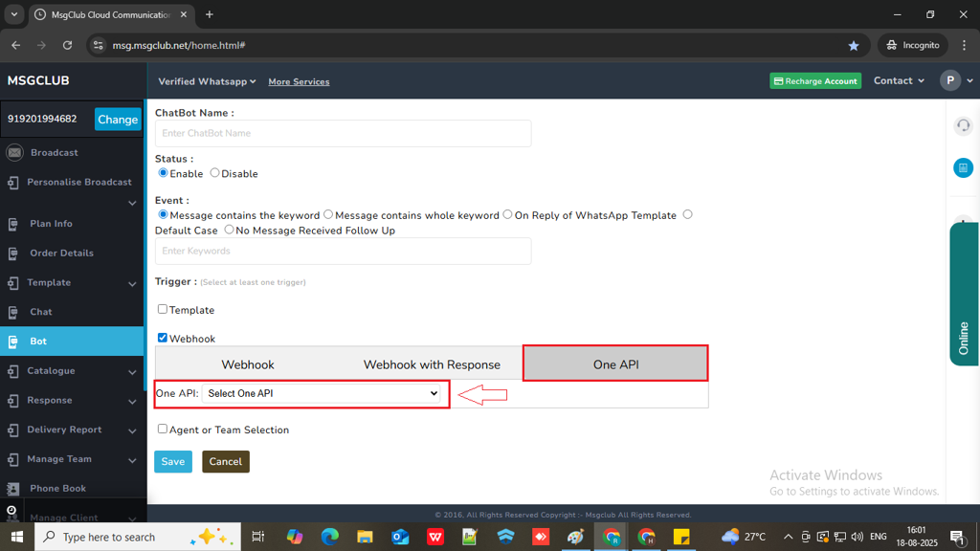Go back to the previous page
The width and height of the screenshot is (980, 551).
16,45
